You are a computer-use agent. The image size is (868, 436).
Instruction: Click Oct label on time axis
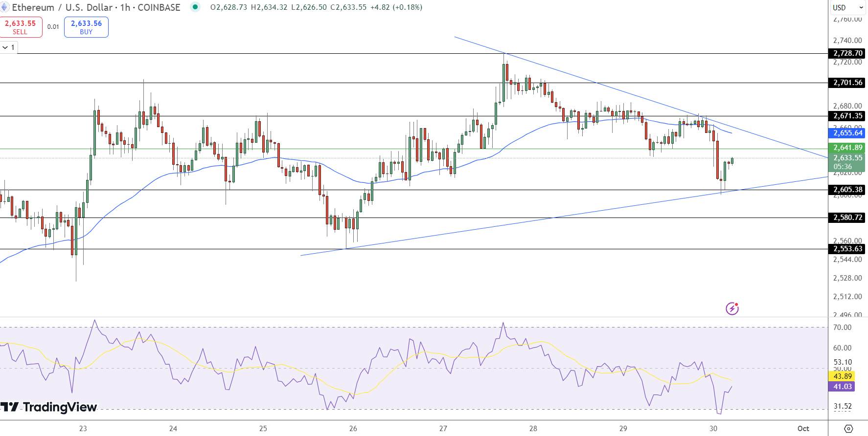803,429
